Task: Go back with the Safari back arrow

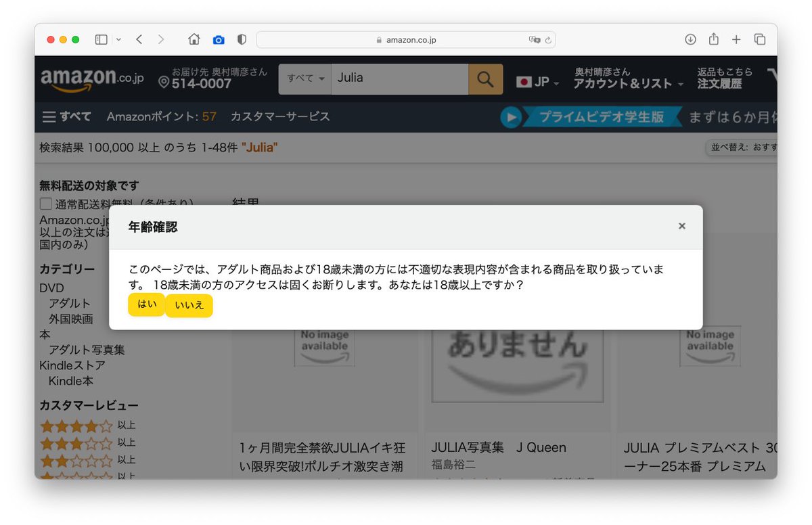Action: pos(139,40)
